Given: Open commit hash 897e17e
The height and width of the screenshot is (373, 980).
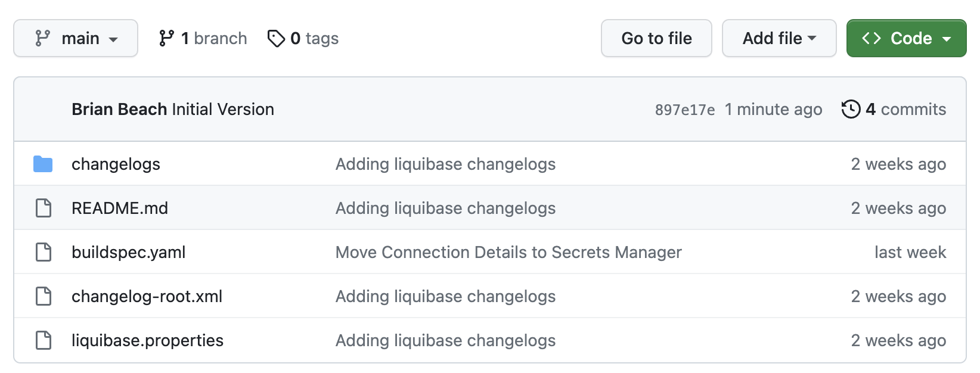Looking at the screenshot, I should (x=684, y=109).
